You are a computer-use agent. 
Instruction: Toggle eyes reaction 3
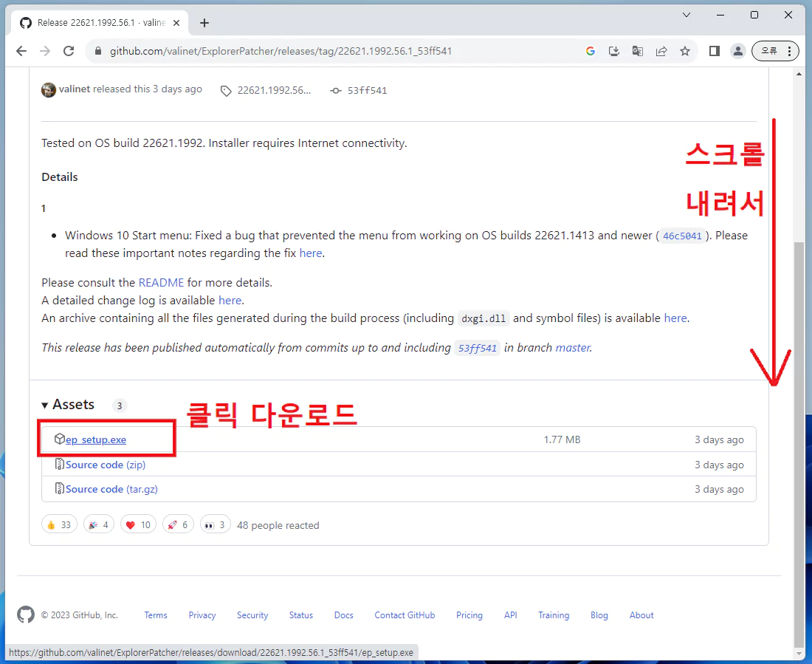[x=216, y=524]
